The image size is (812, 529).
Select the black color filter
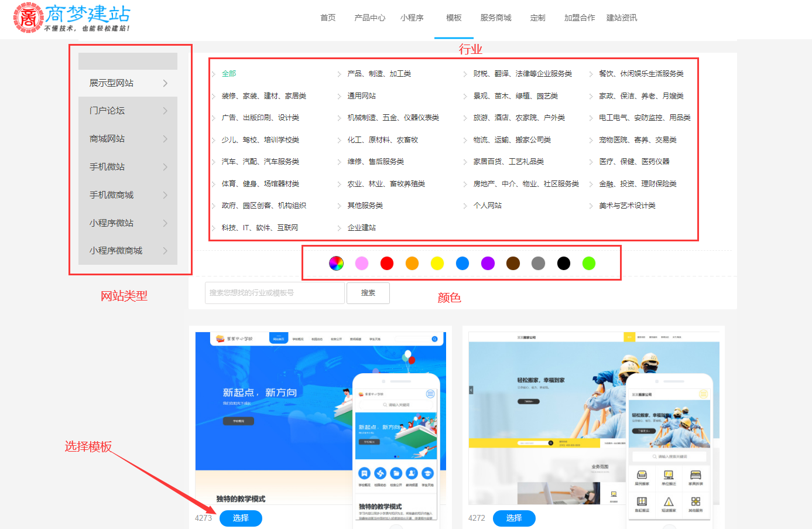(x=563, y=264)
